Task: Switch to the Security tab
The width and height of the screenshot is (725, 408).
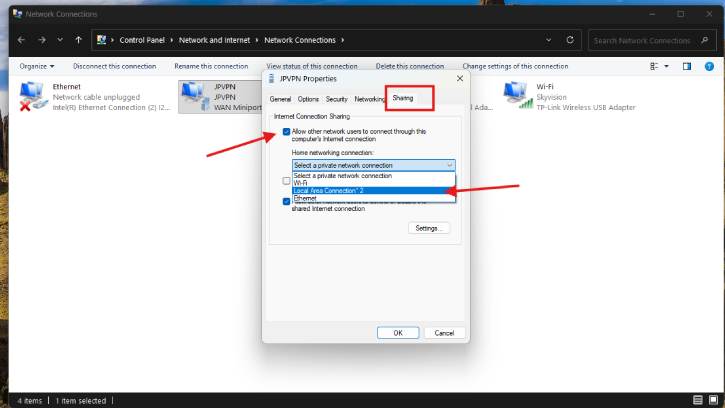Action: pyautogui.click(x=336, y=99)
